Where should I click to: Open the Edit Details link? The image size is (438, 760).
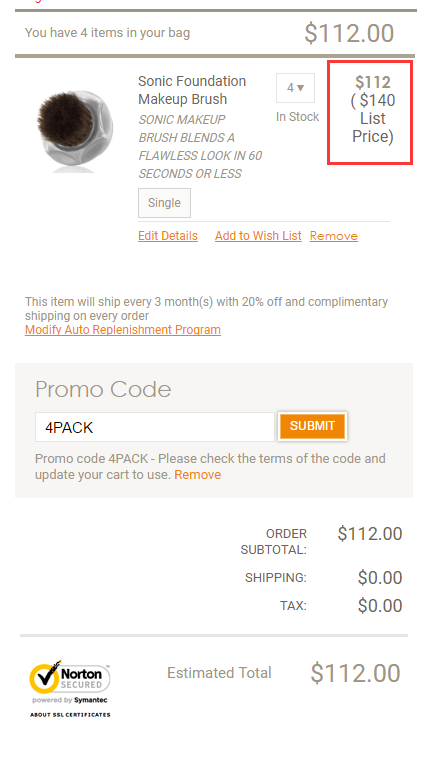point(168,236)
